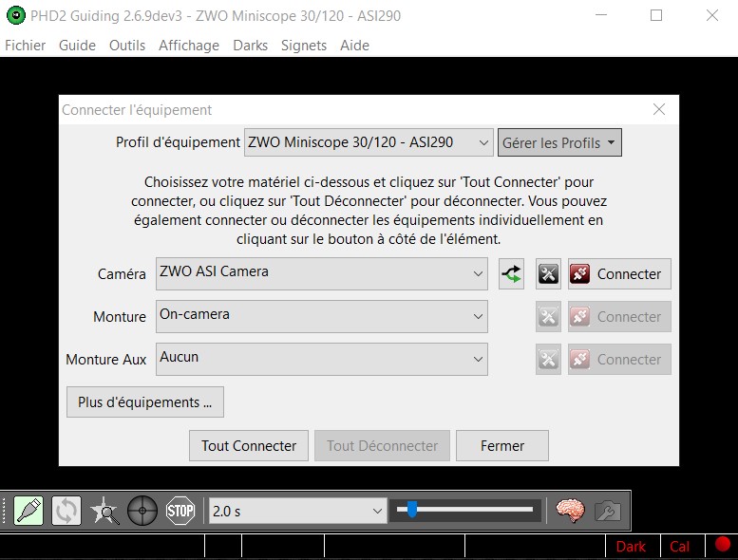Click the red status indicator dot

[723, 545]
